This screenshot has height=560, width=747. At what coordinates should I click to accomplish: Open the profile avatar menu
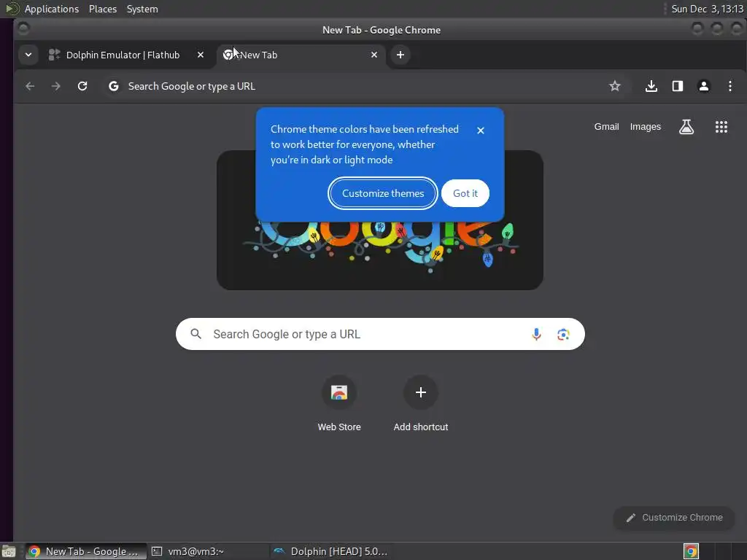(x=704, y=86)
